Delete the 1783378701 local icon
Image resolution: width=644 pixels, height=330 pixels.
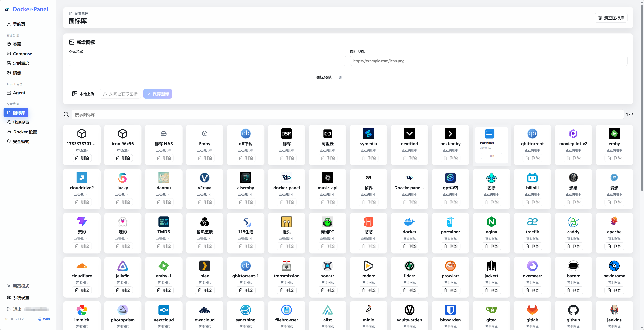click(82, 158)
